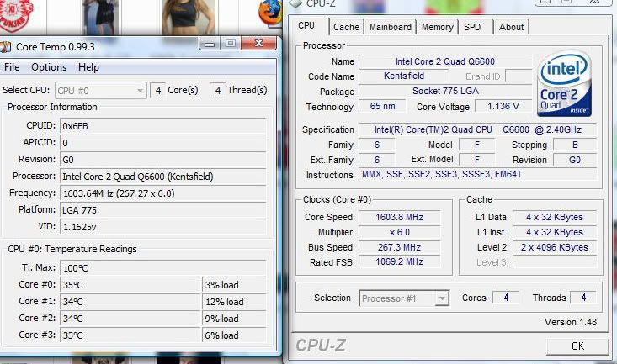The image size is (617, 364).
Task: Click the Bus Speed value 267.3 MHz
Action: click(399, 247)
